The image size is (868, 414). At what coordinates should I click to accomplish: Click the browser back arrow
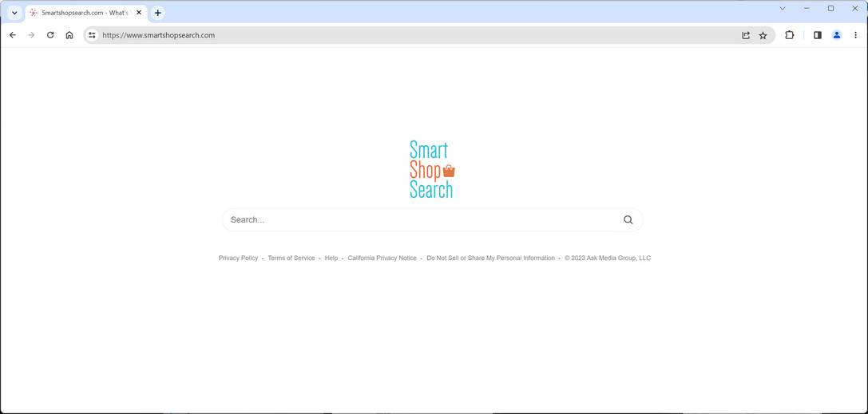[x=13, y=35]
